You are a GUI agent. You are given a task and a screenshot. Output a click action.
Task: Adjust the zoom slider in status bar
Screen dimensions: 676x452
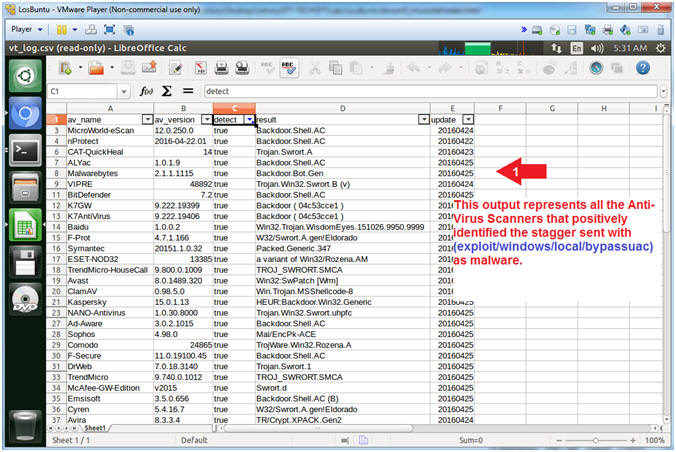[595, 440]
